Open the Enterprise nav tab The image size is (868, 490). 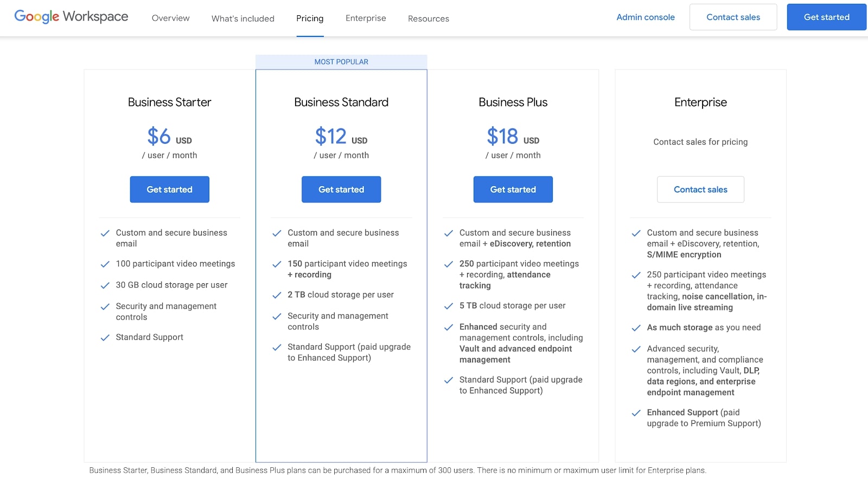366,18
